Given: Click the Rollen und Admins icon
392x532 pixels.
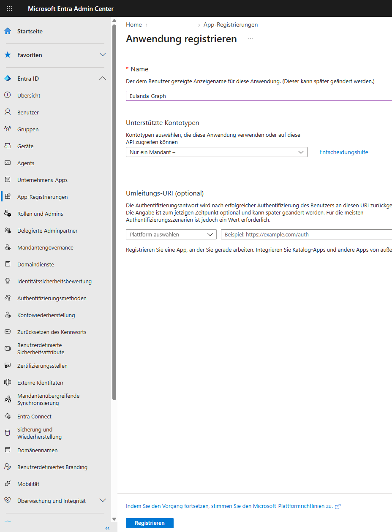Looking at the screenshot, I should pos(8,214).
